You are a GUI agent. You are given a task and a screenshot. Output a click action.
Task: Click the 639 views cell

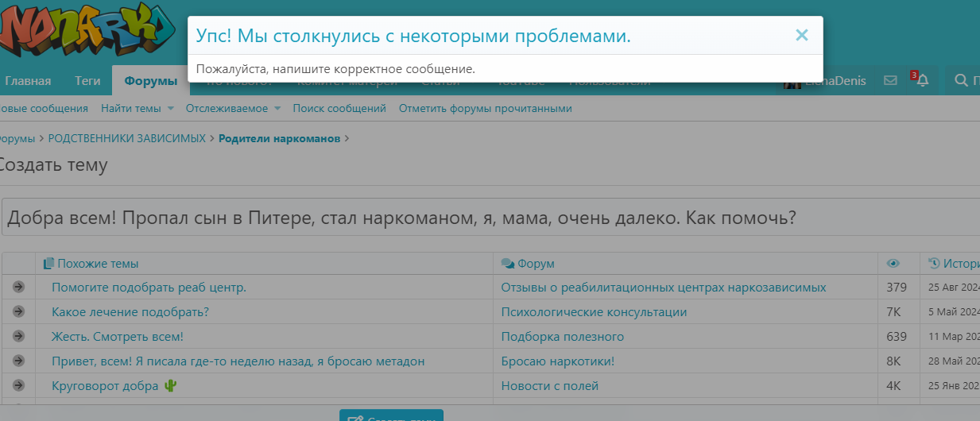pyautogui.click(x=897, y=337)
